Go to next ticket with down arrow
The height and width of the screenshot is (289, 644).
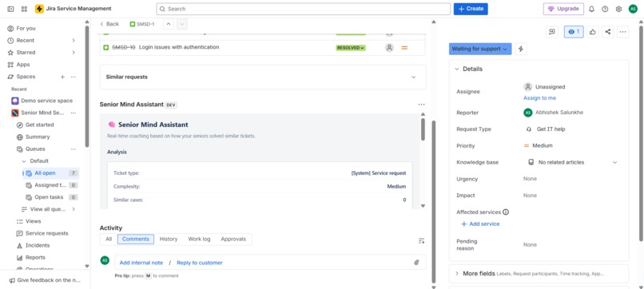coord(182,24)
